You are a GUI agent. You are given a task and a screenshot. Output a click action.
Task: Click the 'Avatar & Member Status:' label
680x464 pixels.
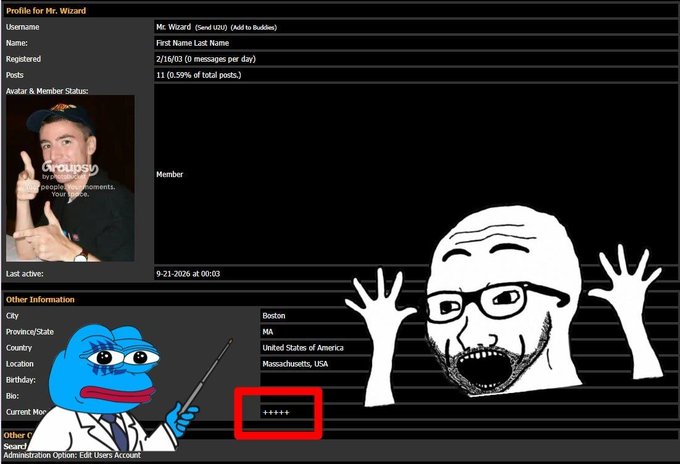pyautogui.click(x=47, y=91)
